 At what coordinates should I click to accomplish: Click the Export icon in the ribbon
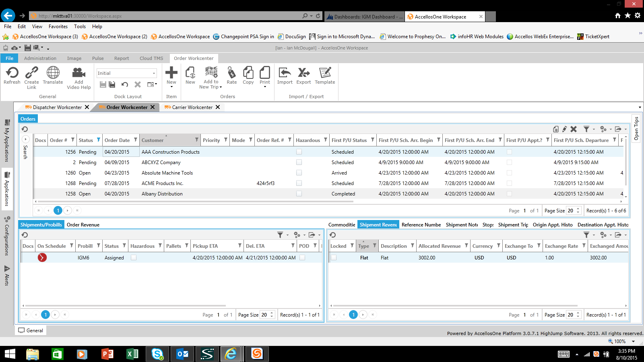tap(304, 73)
